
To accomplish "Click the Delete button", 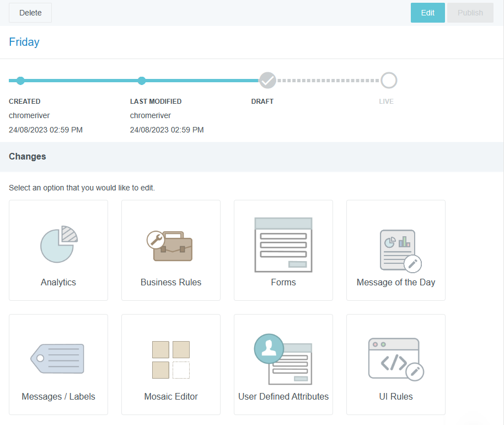I will click(x=30, y=13).
